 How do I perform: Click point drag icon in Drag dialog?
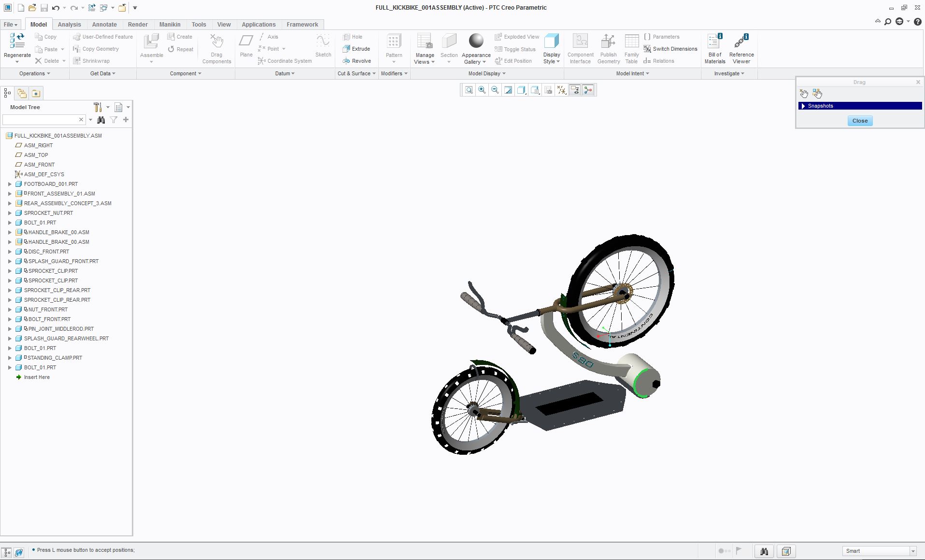804,94
